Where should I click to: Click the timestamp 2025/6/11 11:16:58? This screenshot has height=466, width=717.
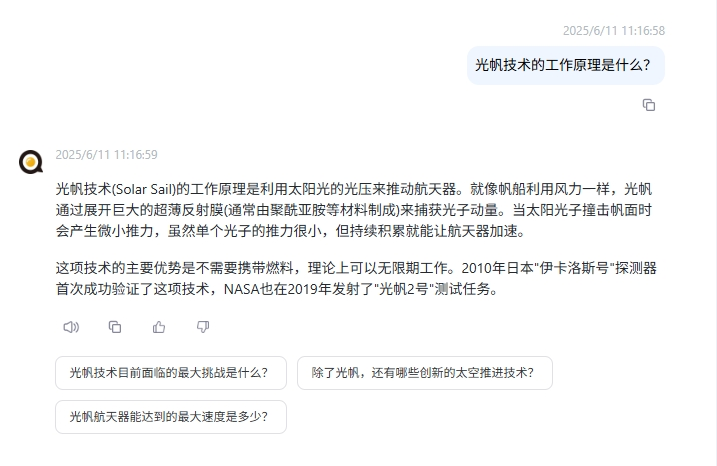pos(614,31)
